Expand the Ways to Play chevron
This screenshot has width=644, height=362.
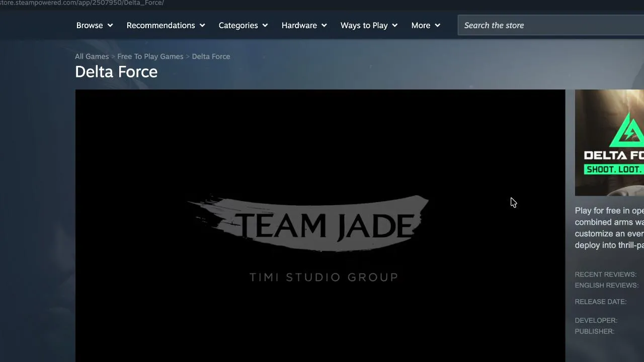click(x=395, y=25)
